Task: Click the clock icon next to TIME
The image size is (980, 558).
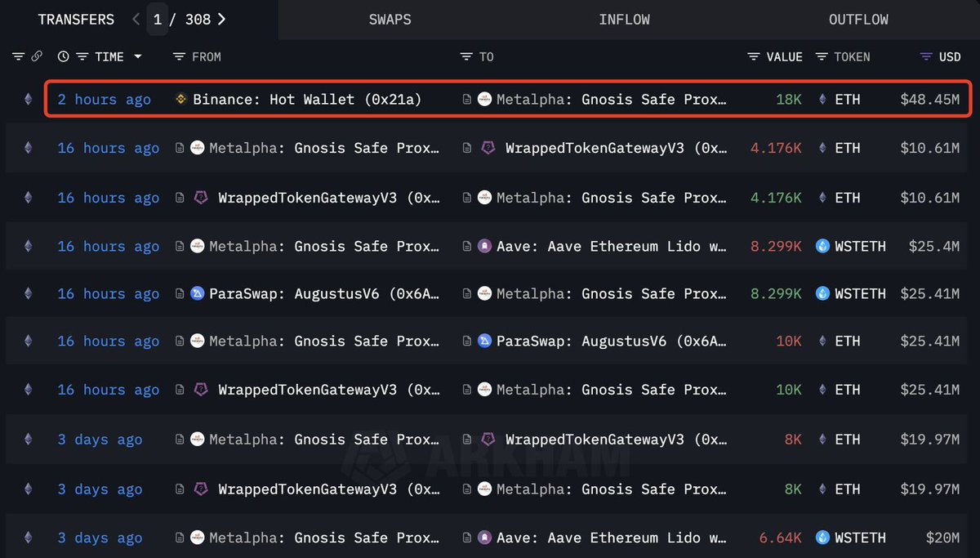Action: (64, 56)
